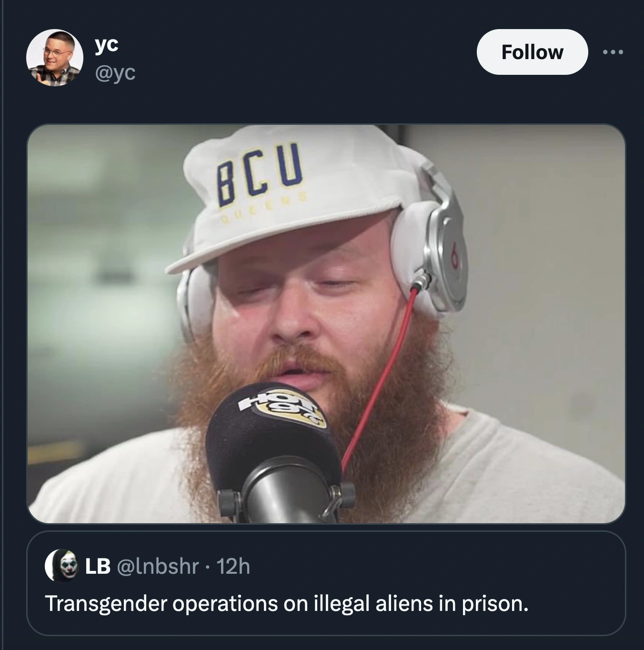Open quoted text about transgender operations
644x650 pixels.
click(x=287, y=603)
